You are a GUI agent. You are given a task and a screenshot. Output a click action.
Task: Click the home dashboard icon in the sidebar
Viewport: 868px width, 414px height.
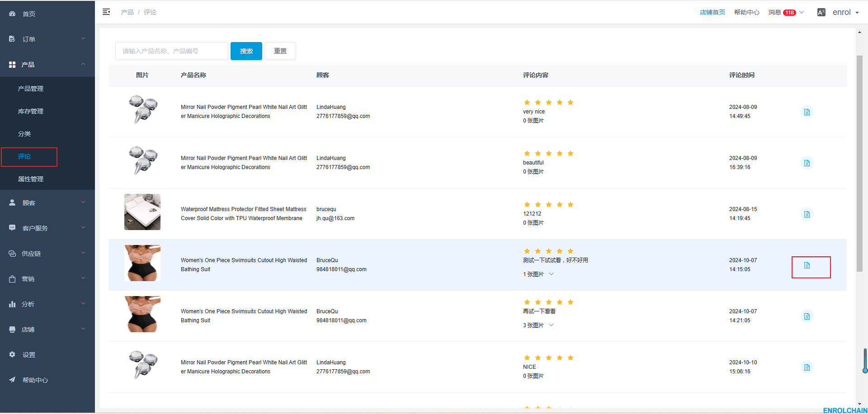(x=12, y=14)
